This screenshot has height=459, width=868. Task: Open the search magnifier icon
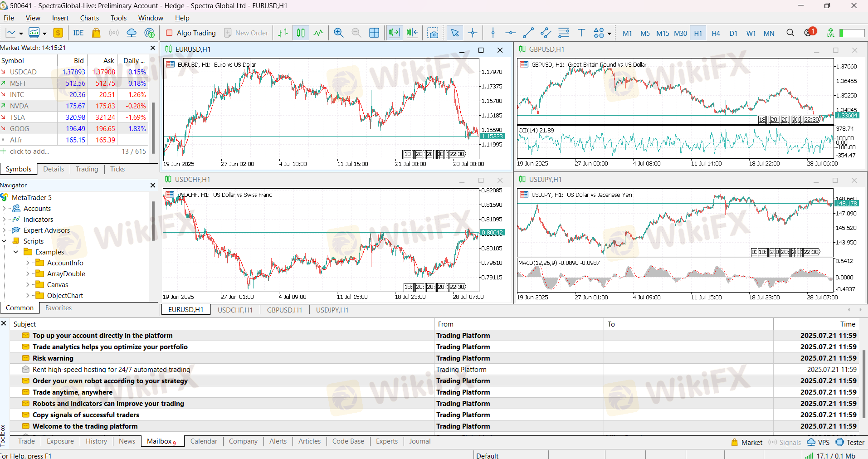(x=790, y=33)
